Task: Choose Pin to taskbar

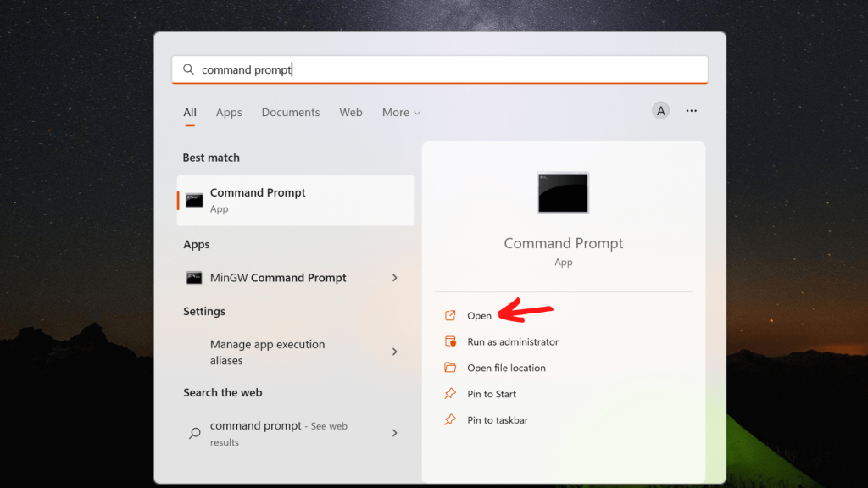Action: (498, 419)
